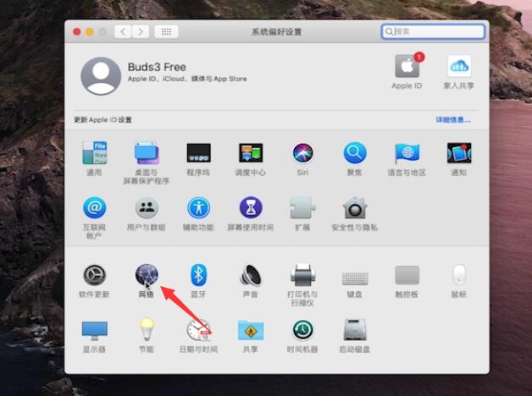The image size is (532, 396).
Task: Open the 扩展 (Extensions) preferences
Action: 302,207
